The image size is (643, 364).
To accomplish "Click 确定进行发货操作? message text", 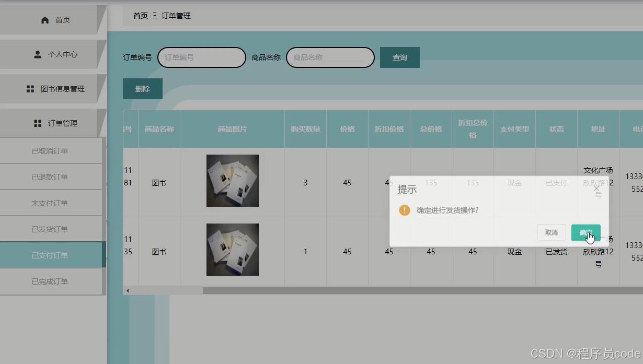I will pyautogui.click(x=447, y=210).
